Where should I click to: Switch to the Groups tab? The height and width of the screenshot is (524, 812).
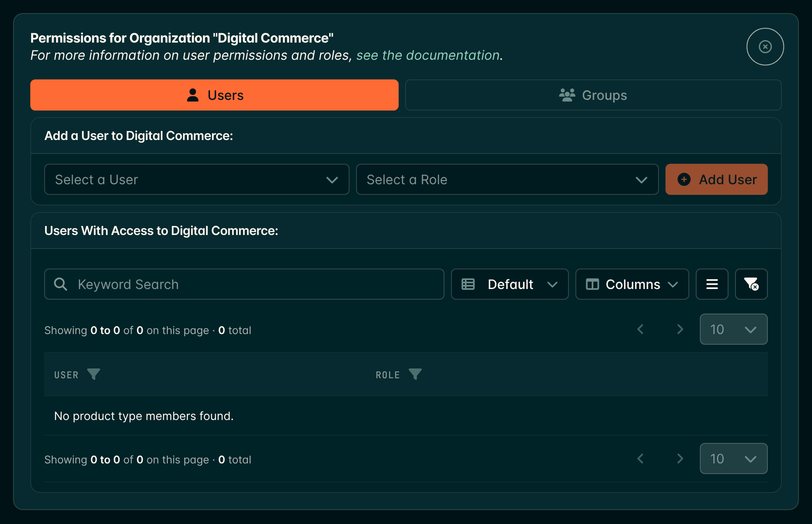pyautogui.click(x=593, y=95)
